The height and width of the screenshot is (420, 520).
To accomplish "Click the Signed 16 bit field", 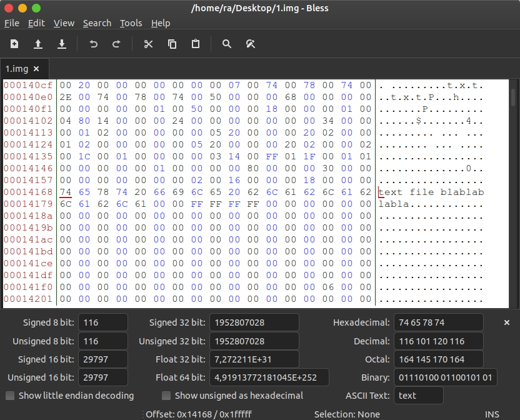I will click(102, 359).
